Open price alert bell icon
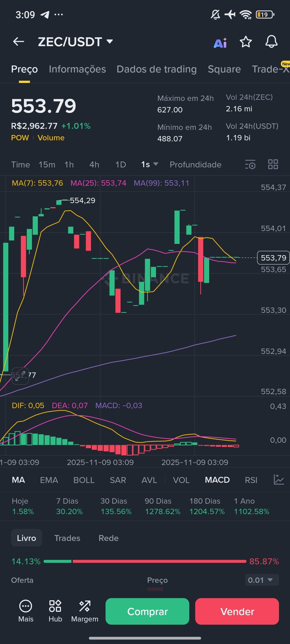The width and height of the screenshot is (290, 644). click(271, 42)
